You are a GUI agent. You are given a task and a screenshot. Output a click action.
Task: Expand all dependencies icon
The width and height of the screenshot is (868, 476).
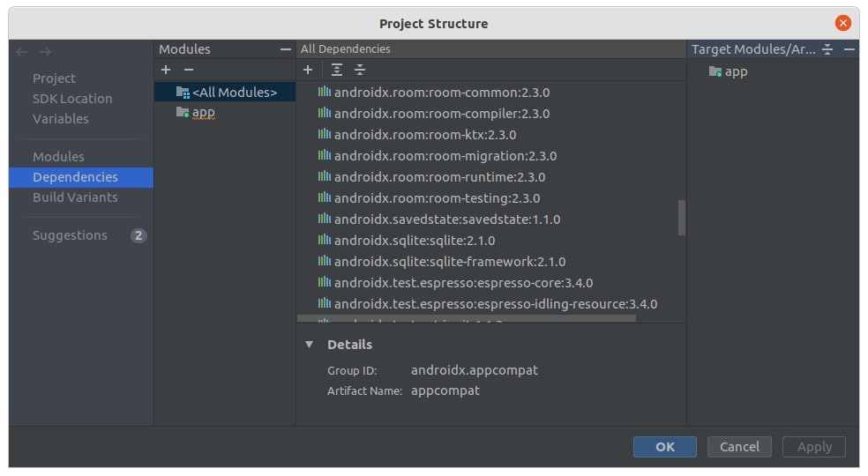(337, 70)
